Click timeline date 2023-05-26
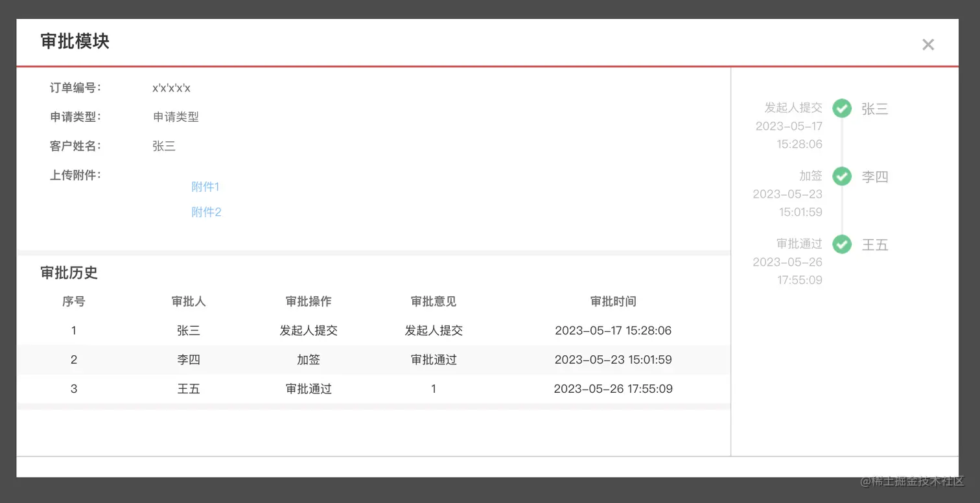This screenshot has height=503, width=980. point(787,262)
